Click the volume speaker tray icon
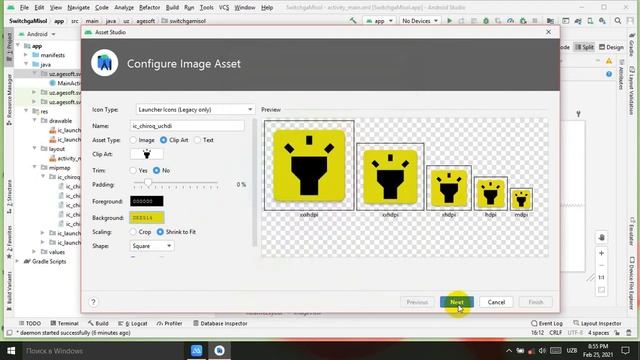The height and width of the screenshot is (360, 640). point(542,351)
